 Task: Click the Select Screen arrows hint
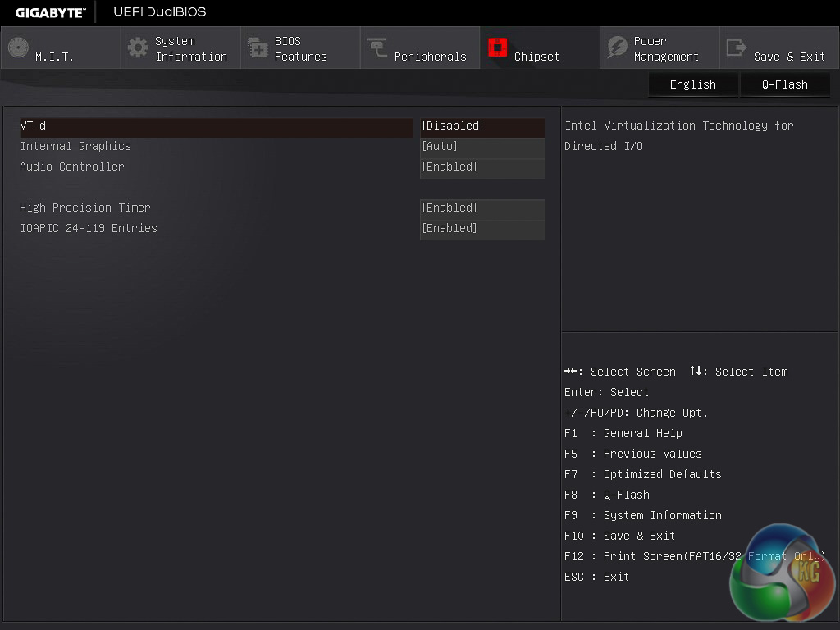click(620, 372)
